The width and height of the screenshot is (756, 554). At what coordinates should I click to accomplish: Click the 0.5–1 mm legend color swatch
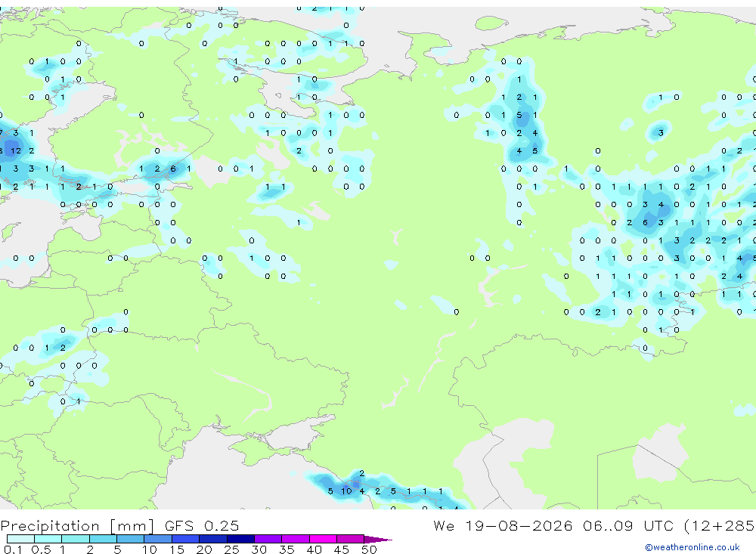48,539
